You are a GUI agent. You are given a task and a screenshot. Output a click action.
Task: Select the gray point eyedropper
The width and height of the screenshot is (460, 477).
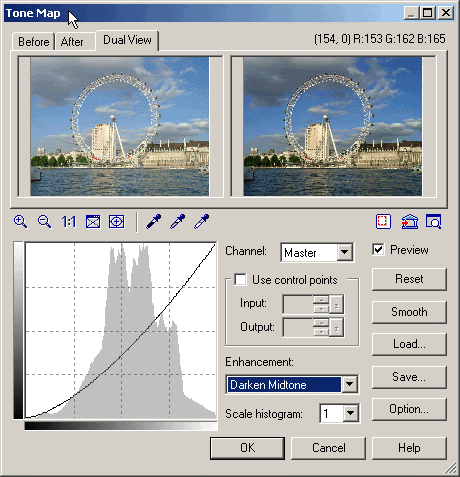pyautogui.click(x=178, y=222)
